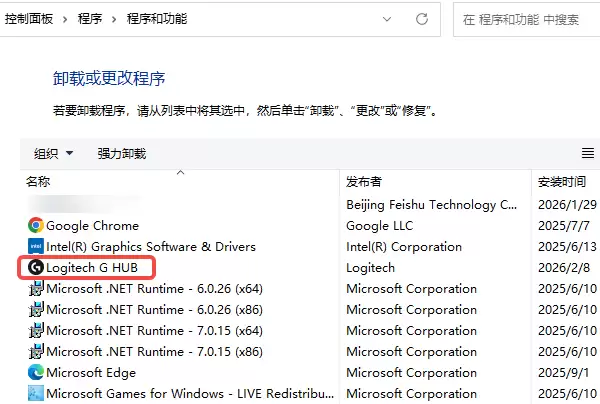Sort by 安装时间 column header
The width and height of the screenshot is (600, 404).
click(x=566, y=181)
